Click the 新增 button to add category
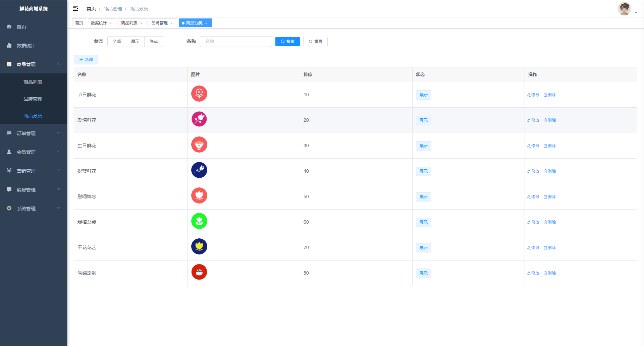Screen dimensions: 644x346 click(x=86, y=60)
